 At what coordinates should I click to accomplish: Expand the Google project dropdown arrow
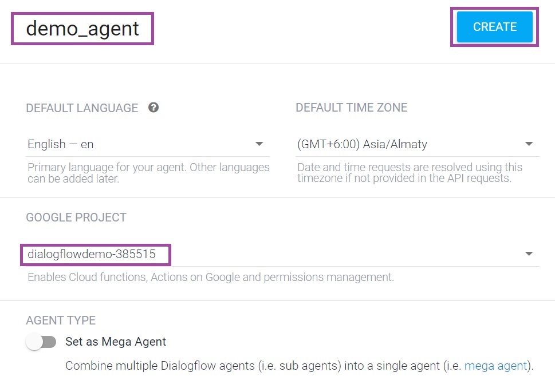point(529,254)
